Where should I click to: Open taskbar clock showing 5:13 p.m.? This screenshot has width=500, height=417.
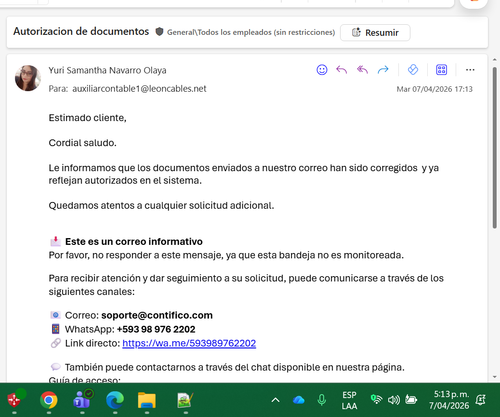(449, 400)
